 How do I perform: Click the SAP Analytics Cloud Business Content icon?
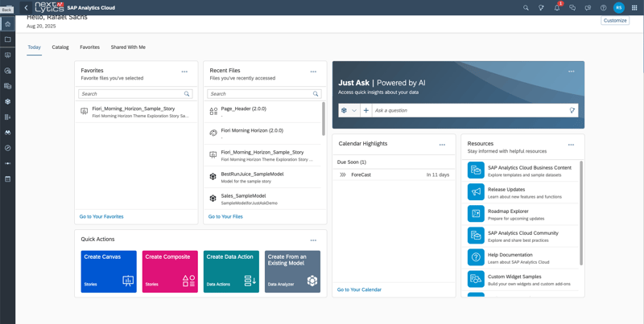(x=476, y=170)
